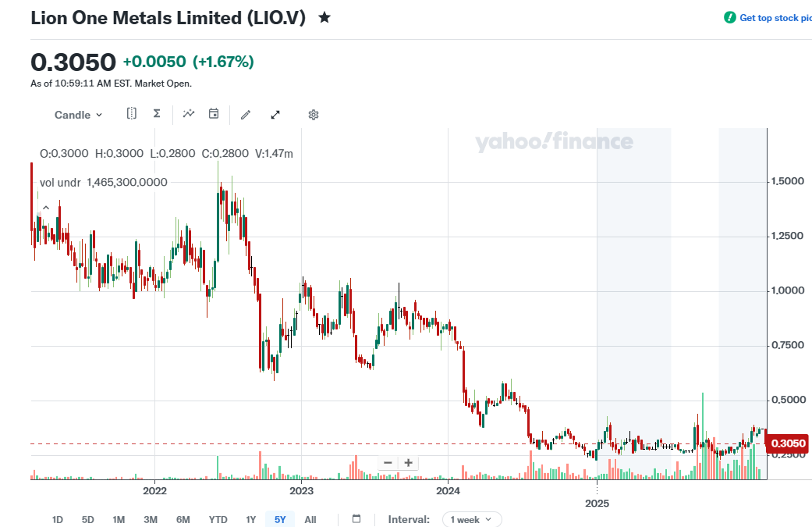Select the 1Y time range
The image size is (812, 527).
click(250, 519)
